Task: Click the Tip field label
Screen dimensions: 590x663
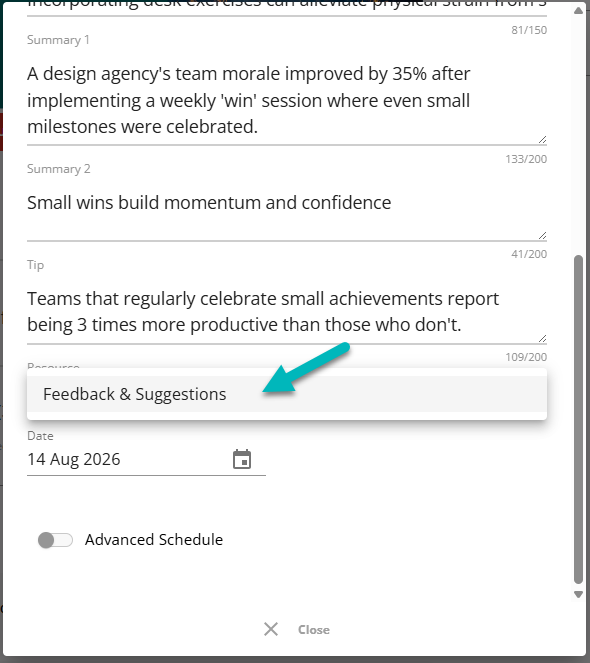Action: click(x=36, y=265)
